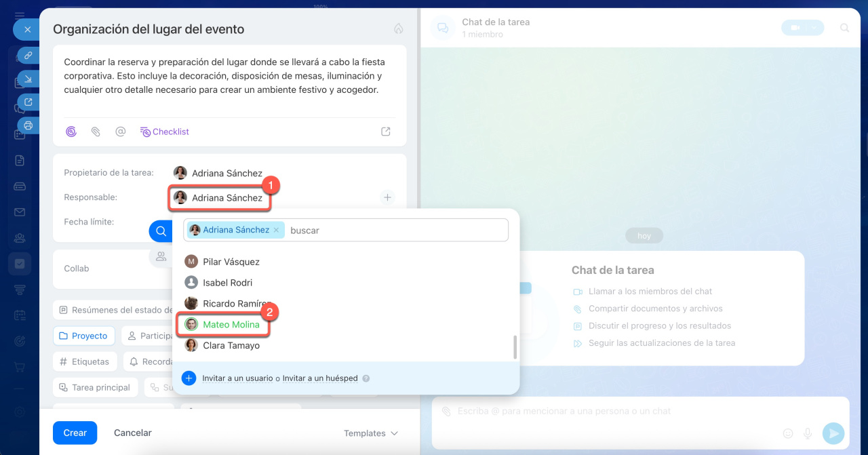The height and width of the screenshot is (455, 868).
Task: Copy the task link with the chain icon
Action: coord(28,56)
